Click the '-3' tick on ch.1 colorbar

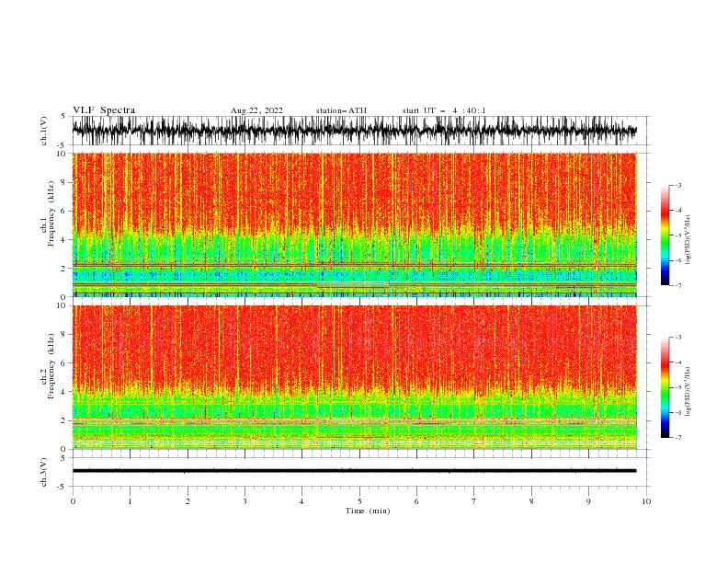coord(678,185)
